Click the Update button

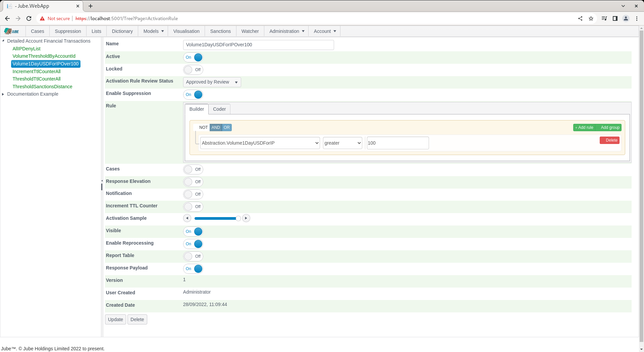point(115,319)
